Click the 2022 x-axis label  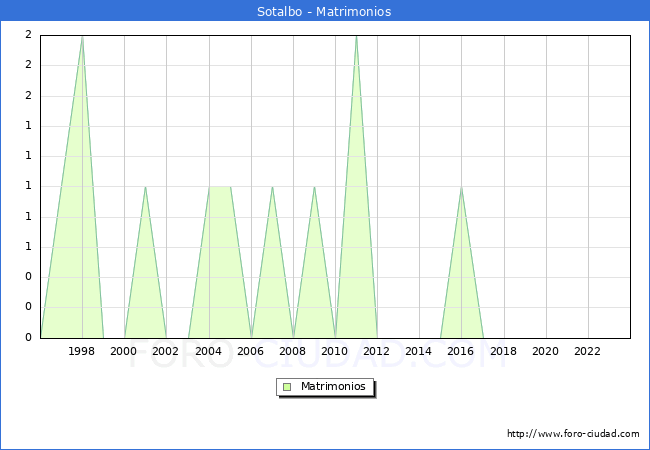click(587, 351)
